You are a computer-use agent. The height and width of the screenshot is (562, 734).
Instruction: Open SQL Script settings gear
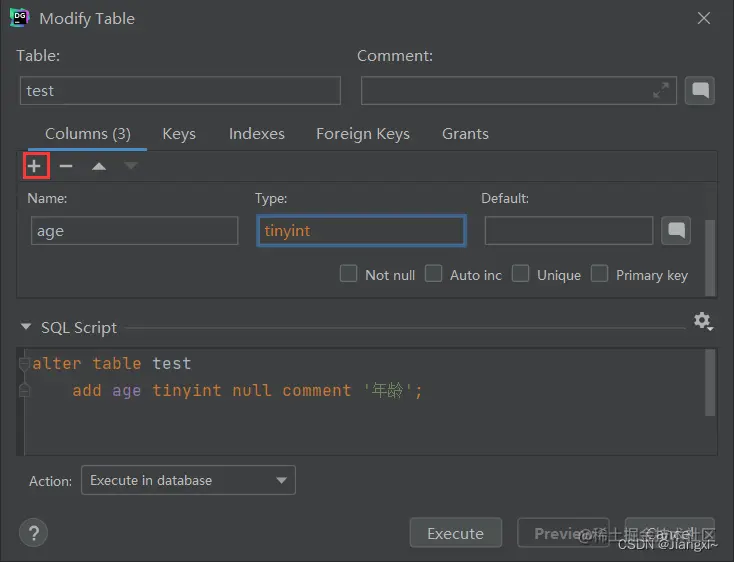point(703,321)
